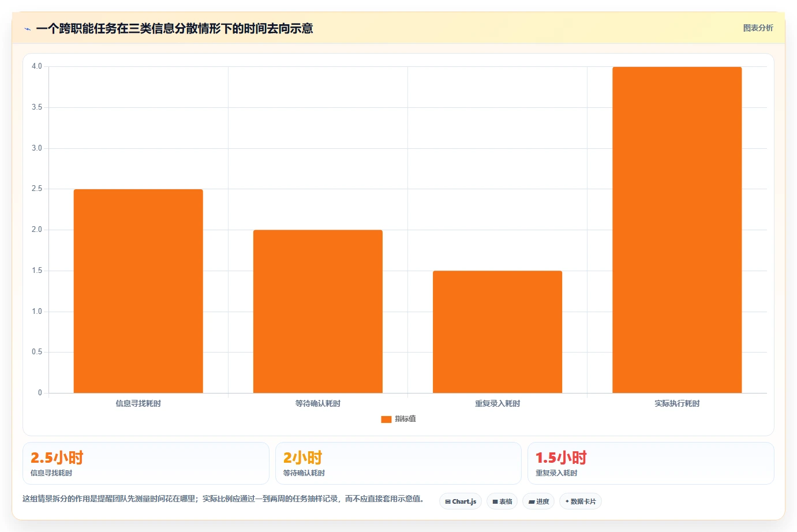The height and width of the screenshot is (532, 797).
Task: Open the 2.5小时 data card
Action: [x=146, y=463]
